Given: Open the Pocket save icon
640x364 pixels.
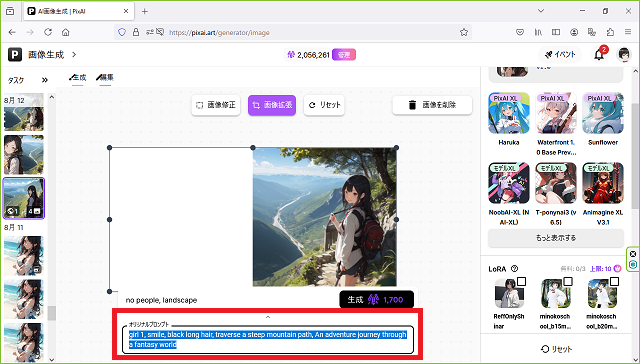Looking at the screenshot, I should pos(520,32).
